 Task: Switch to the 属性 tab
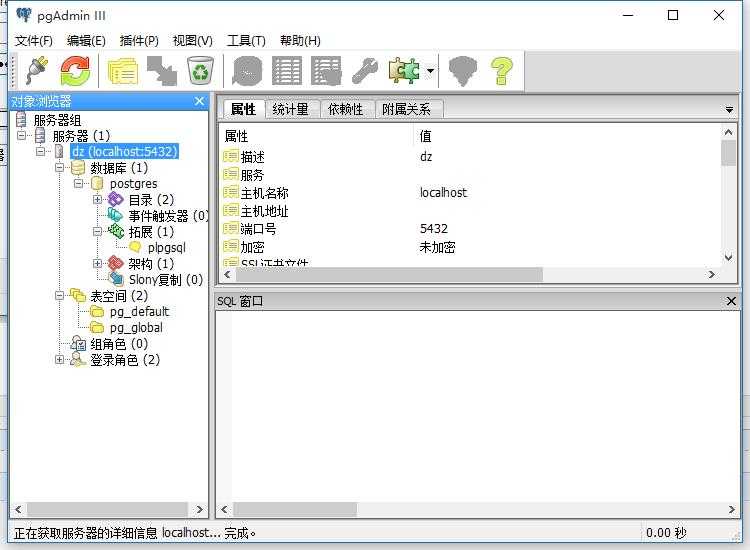click(x=243, y=109)
